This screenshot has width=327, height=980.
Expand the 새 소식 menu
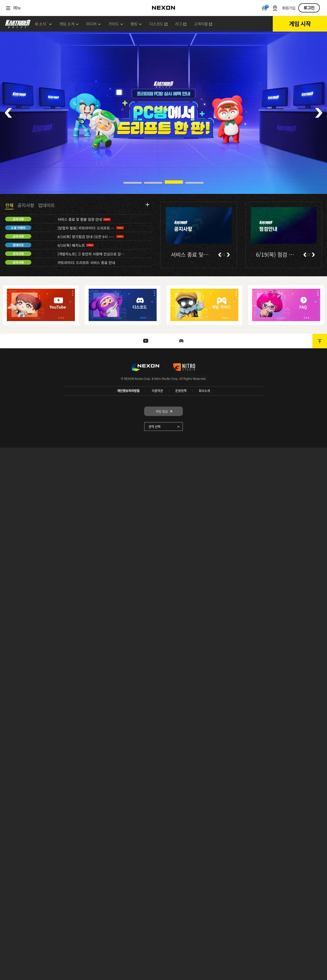(43, 24)
